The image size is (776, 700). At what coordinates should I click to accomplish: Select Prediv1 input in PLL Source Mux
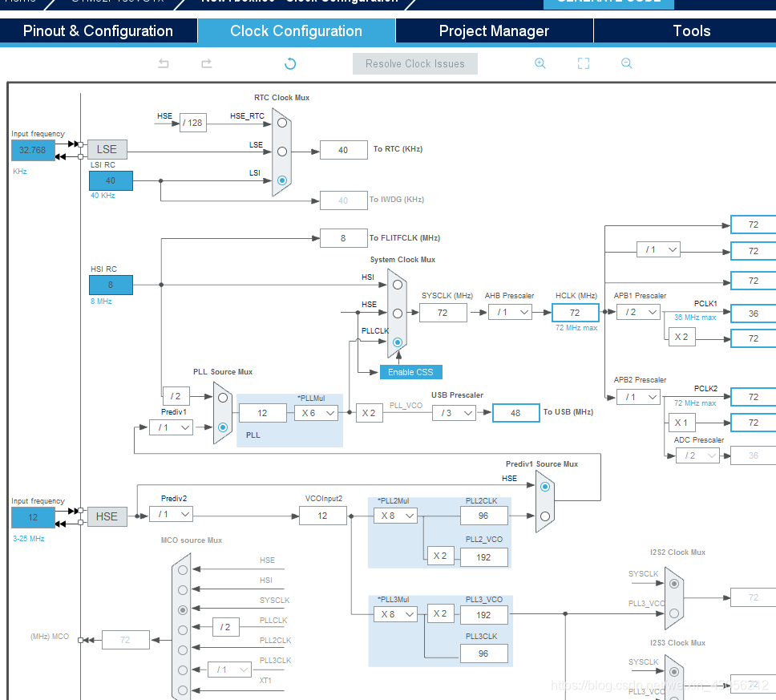223,427
